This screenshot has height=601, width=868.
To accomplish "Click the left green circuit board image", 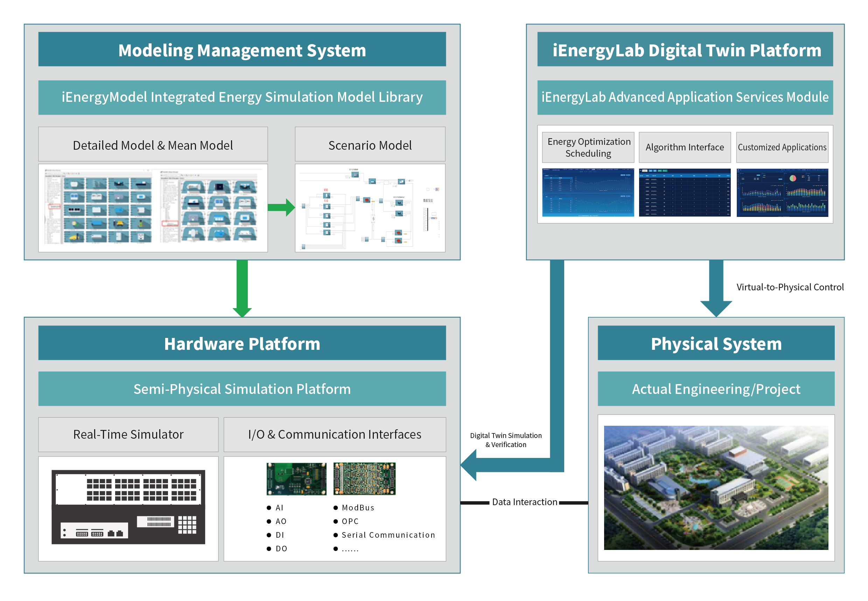I will tap(296, 479).
